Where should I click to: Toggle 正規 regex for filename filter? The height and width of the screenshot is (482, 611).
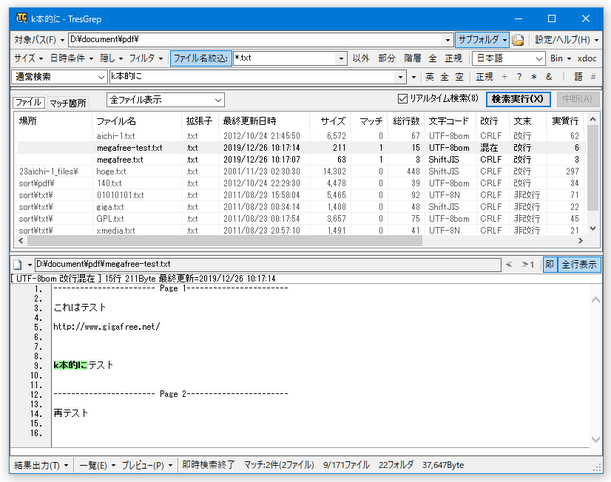point(453,58)
